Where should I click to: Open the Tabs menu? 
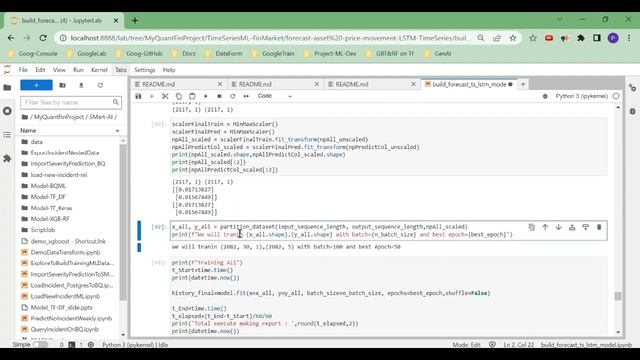121,70
